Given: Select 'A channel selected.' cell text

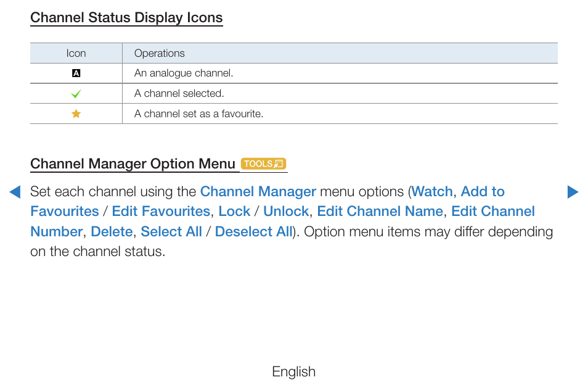Looking at the screenshot, I should tap(179, 93).
